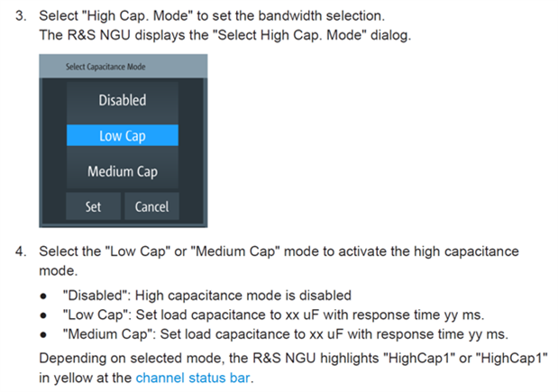Viewport: 558px width, 392px height.
Task: Click Cancel in the capacitance dialog
Action: coord(151,206)
